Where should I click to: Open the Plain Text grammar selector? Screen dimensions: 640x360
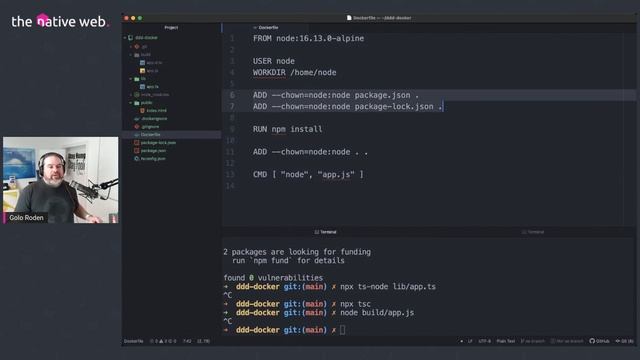(506, 341)
